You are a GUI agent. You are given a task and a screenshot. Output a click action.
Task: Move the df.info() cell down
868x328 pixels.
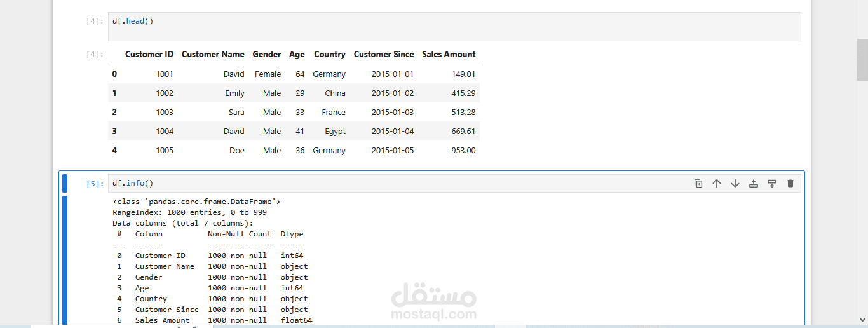pyautogui.click(x=735, y=184)
